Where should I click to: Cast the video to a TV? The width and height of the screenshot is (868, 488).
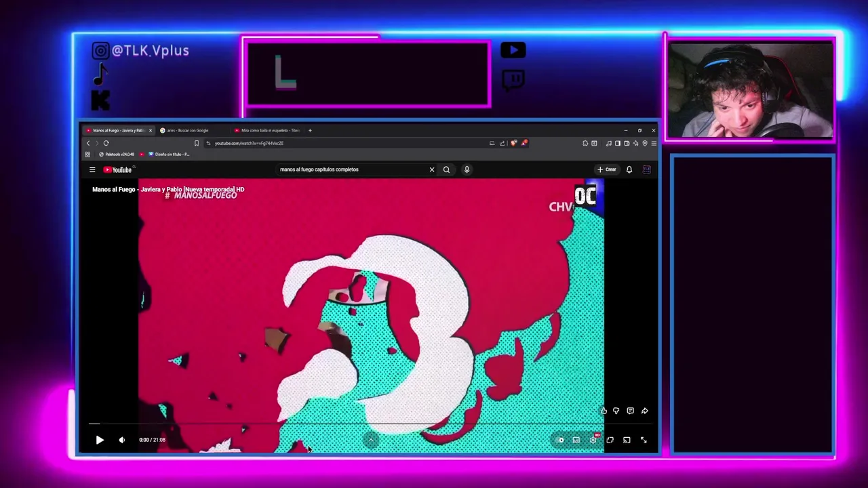coord(627,440)
